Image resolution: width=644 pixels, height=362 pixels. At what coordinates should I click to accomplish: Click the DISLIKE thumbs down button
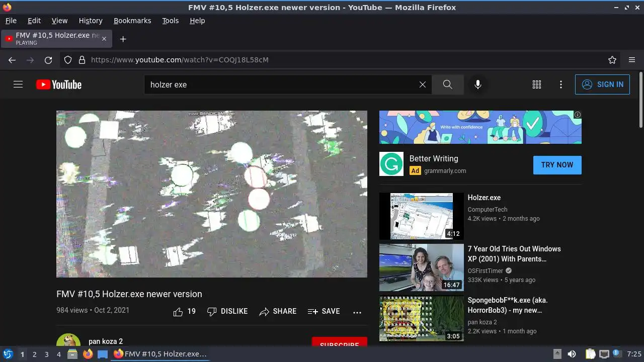[x=227, y=312]
